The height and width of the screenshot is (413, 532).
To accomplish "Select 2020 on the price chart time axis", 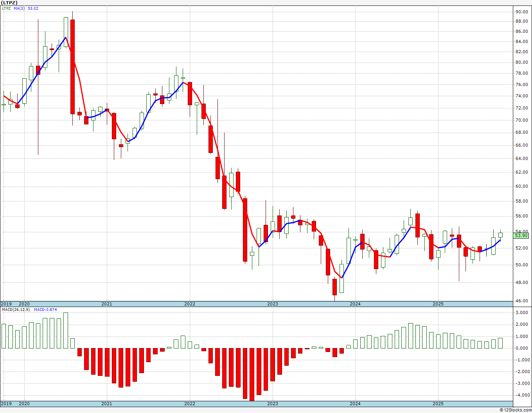I will 24,304.
